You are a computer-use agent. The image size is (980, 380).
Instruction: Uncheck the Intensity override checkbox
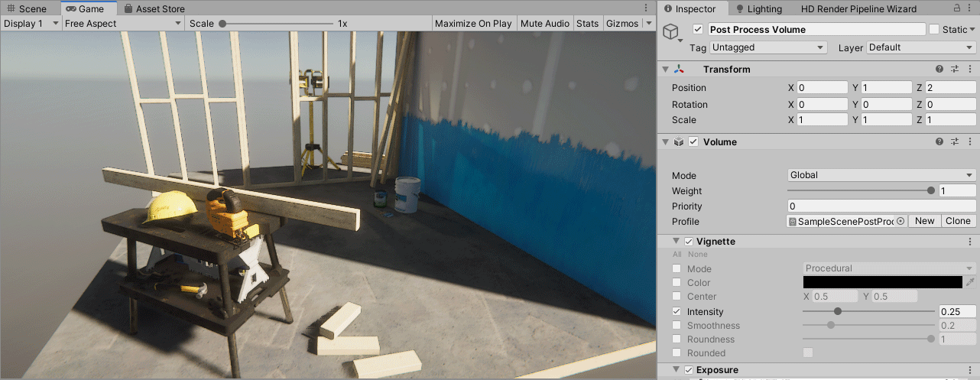coord(677,312)
